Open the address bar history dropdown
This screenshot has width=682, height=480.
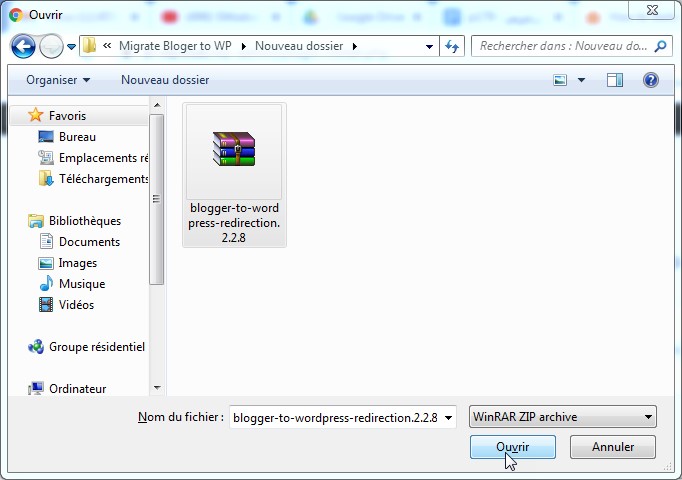[x=429, y=47]
